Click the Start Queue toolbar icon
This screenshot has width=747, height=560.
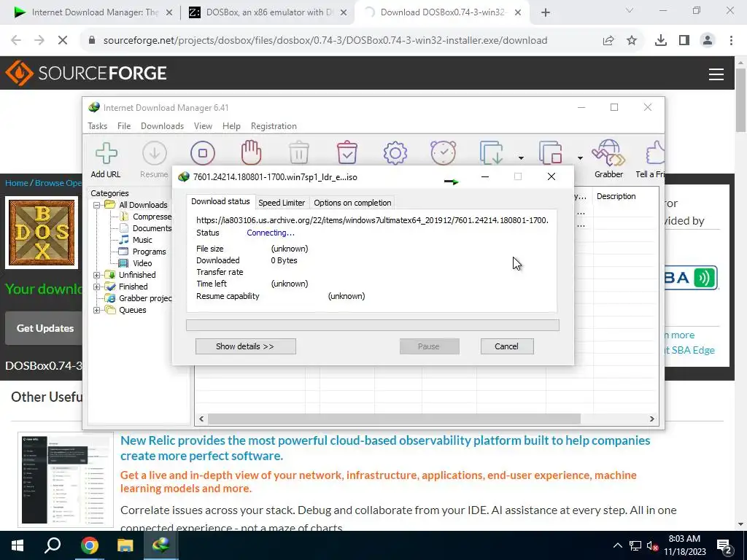pyautogui.click(x=491, y=152)
